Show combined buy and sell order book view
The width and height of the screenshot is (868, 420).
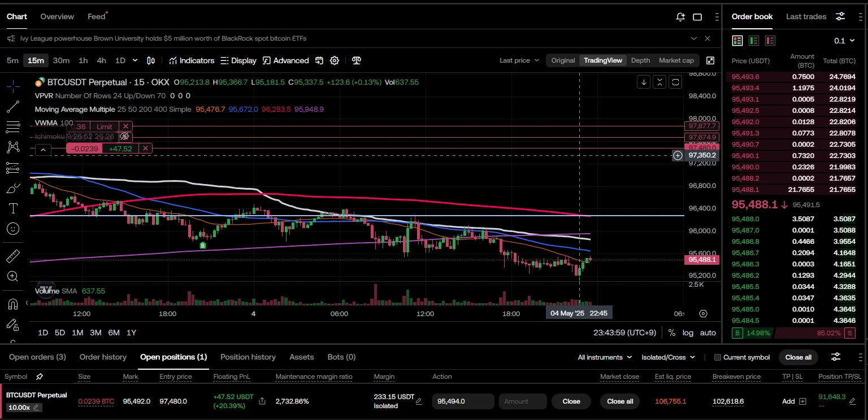(x=737, y=41)
